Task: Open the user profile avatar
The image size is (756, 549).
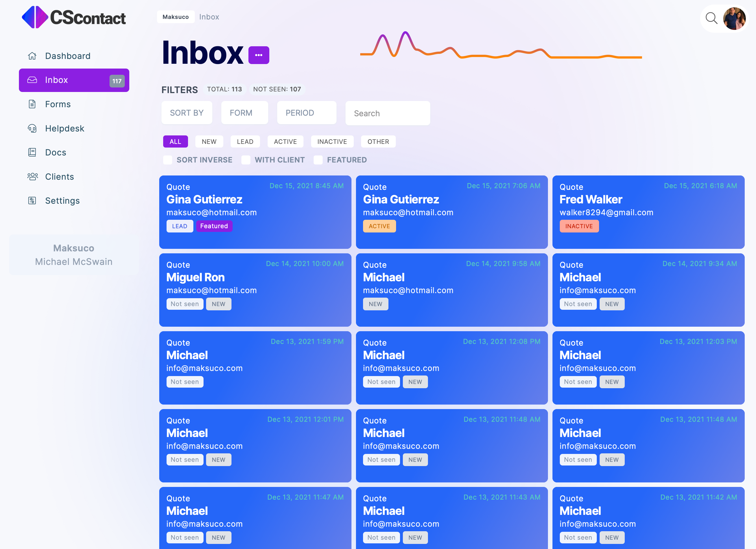Action: pos(734,18)
